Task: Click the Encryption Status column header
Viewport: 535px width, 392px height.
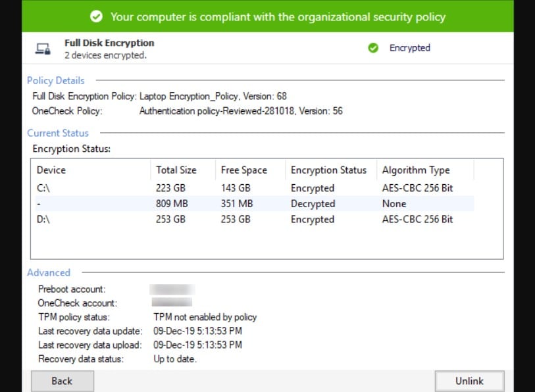Action: [x=331, y=170]
